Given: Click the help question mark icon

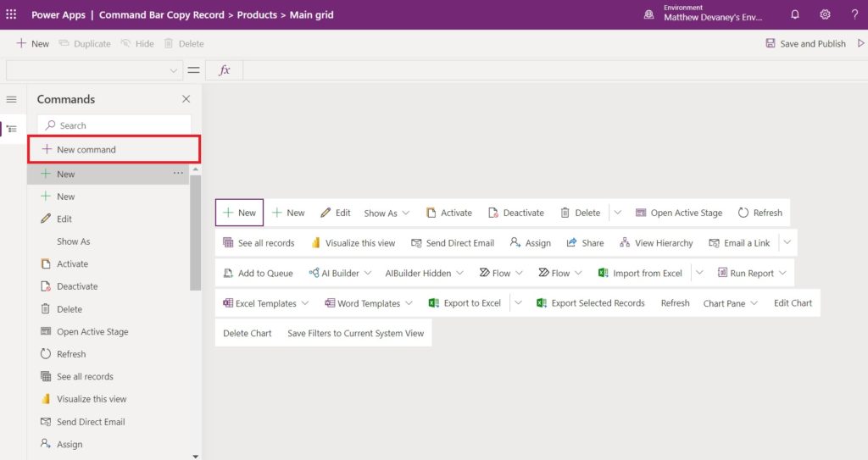Looking at the screenshot, I should coord(854,14).
